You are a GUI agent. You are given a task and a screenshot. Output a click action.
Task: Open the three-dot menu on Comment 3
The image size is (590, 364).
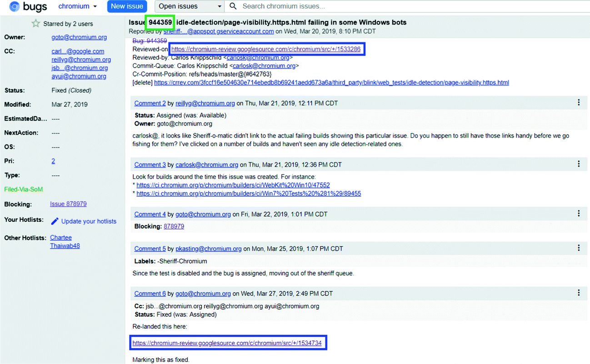click(579, 164)
